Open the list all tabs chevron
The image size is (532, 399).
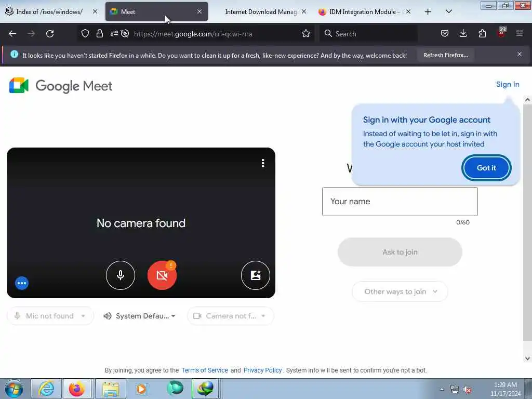(x=448, y=11)
